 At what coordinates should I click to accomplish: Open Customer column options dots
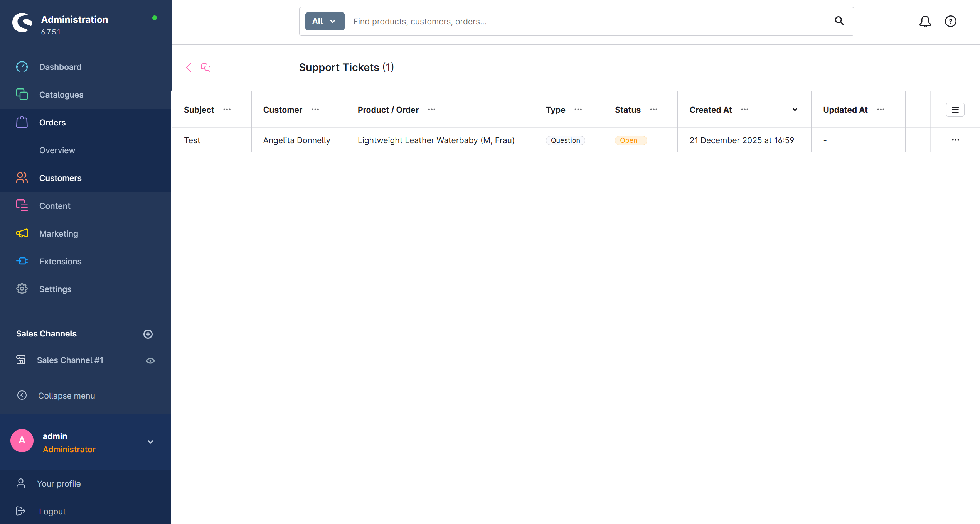[315, 110]
